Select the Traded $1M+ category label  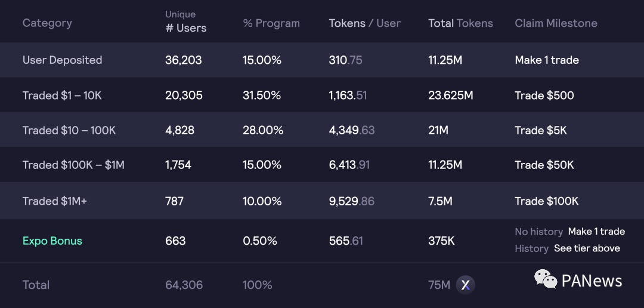click(x=55, y=201)
